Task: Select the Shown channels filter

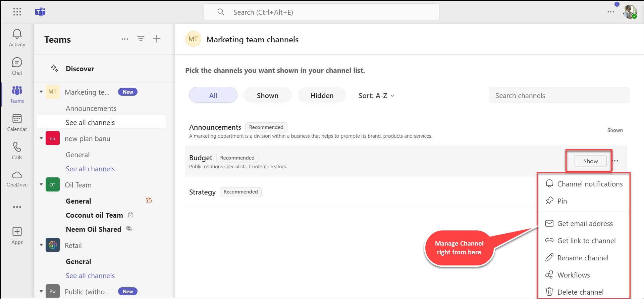Action: click(267, 95)
